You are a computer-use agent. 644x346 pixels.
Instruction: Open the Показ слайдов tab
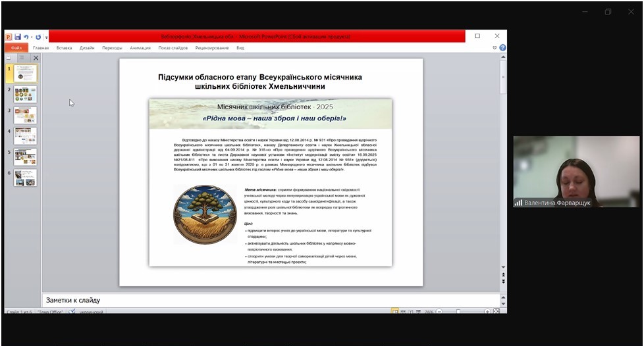pos(173,48)
